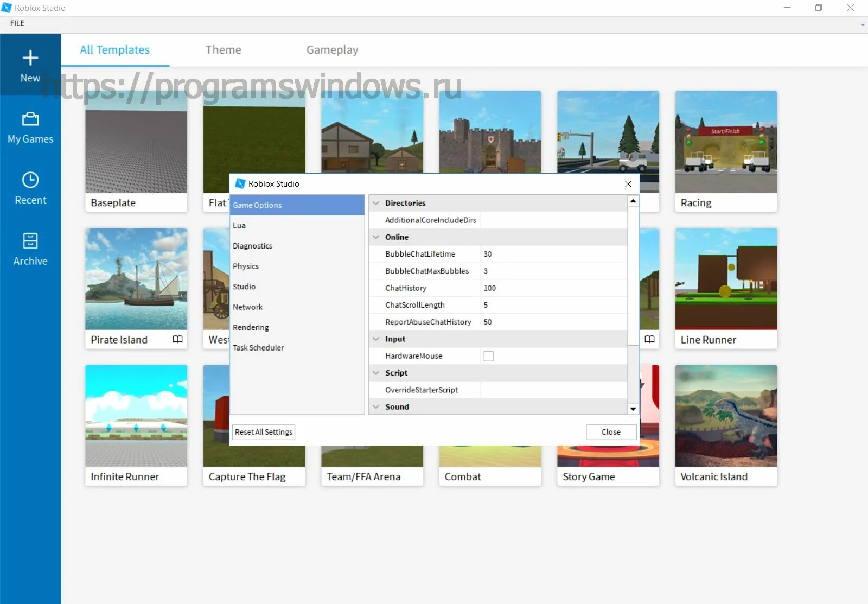Open the Line Runner template

[726, 288]
